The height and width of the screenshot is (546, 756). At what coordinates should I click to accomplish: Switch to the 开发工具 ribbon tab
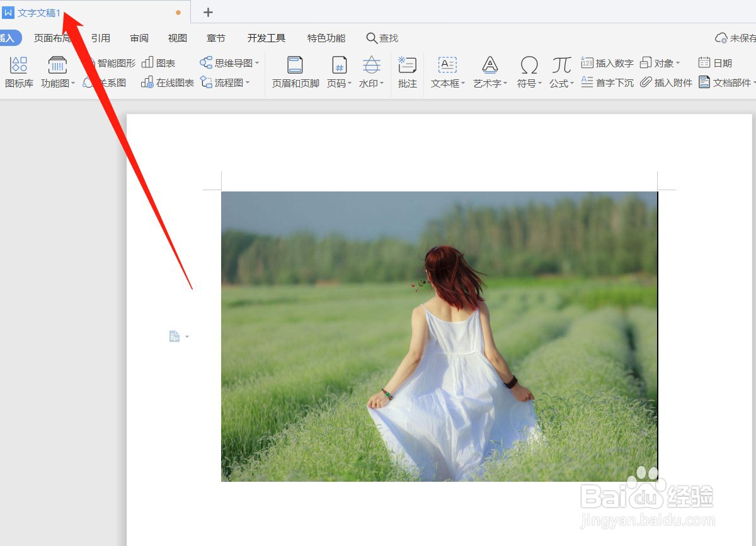(266, 38)
